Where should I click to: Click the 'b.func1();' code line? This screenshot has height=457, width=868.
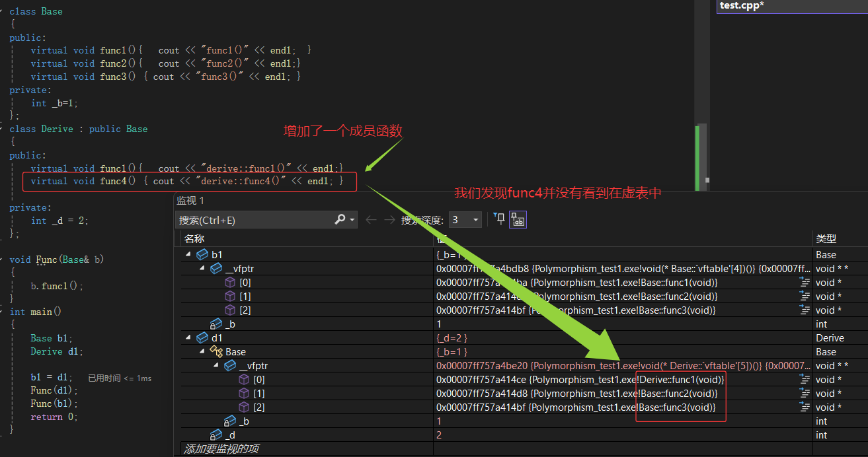pos(57,286)
